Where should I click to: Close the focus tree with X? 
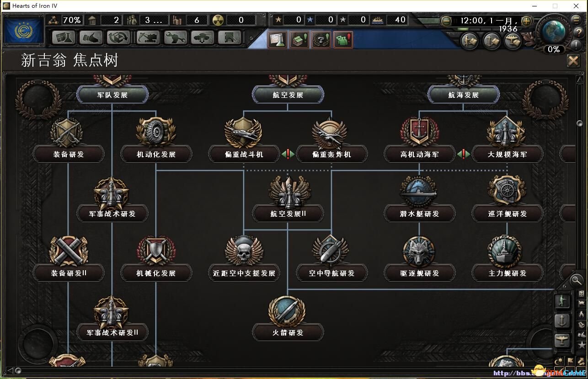pyautogui.click(x=573, y=61)
